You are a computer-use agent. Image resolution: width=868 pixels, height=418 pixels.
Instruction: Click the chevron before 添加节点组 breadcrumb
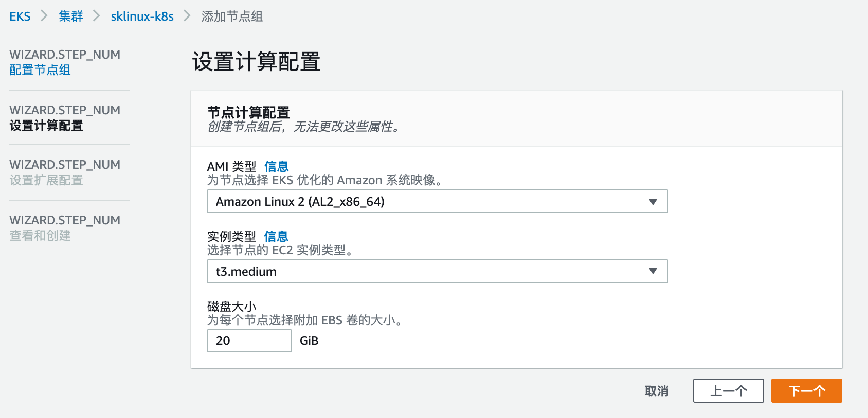pyautogui.click(x=187, y=16)
